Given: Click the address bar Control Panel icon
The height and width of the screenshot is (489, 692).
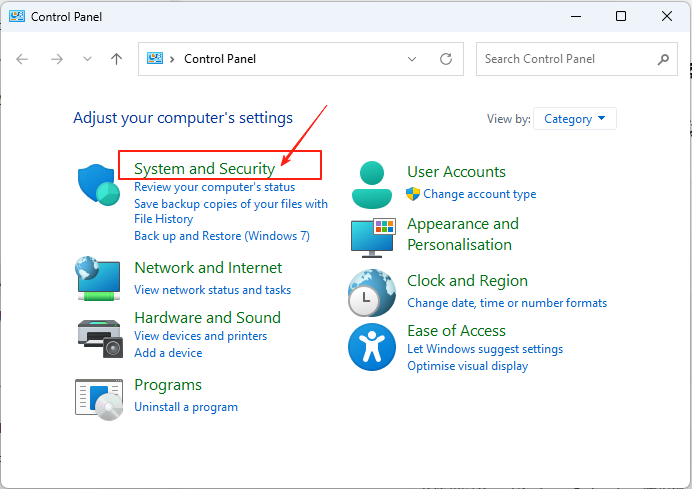Looking at the screenshot, I should pyautogui.click(x=155, y=58).
